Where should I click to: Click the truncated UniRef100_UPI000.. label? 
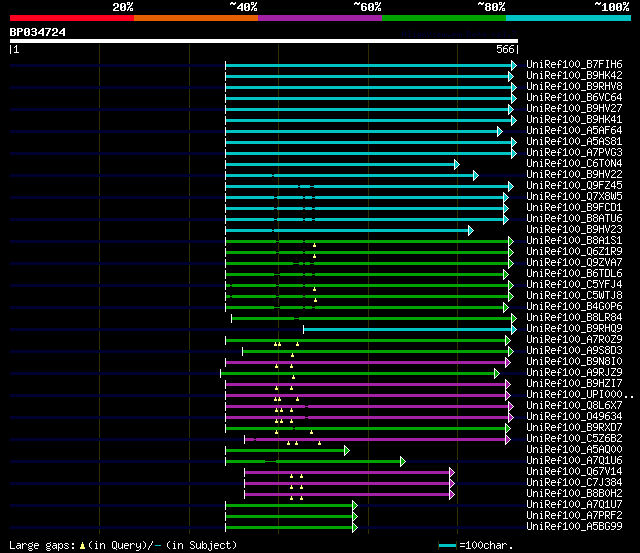tap(580, 395)
